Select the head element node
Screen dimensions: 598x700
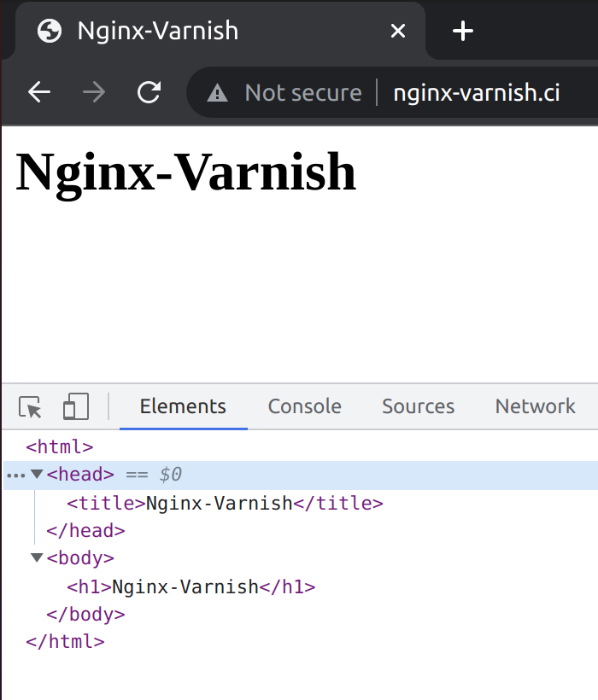click(80, 474)
